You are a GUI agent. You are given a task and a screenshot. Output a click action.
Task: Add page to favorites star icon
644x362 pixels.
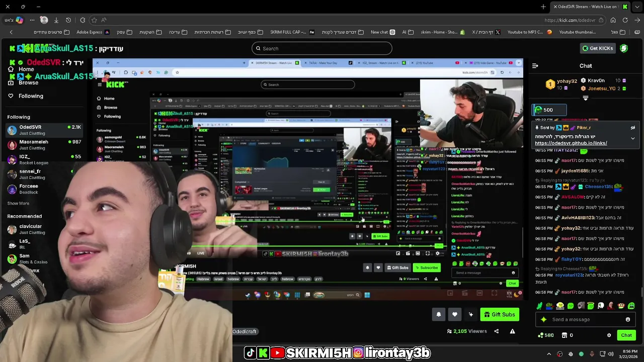point(94,20)
